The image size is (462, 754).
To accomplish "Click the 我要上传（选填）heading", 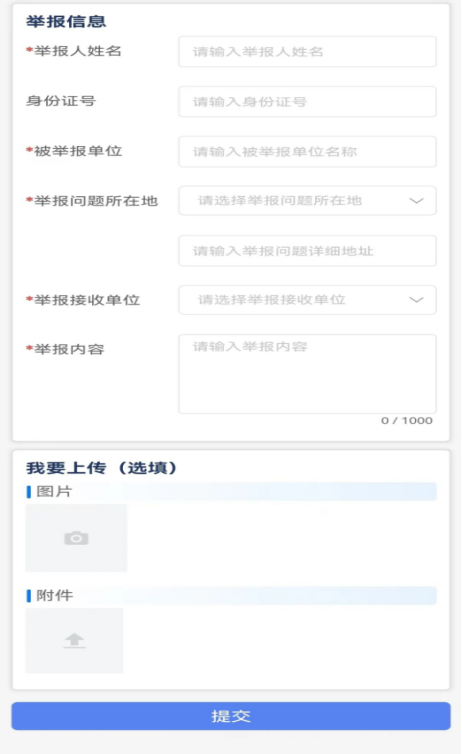I will (101, 467).
